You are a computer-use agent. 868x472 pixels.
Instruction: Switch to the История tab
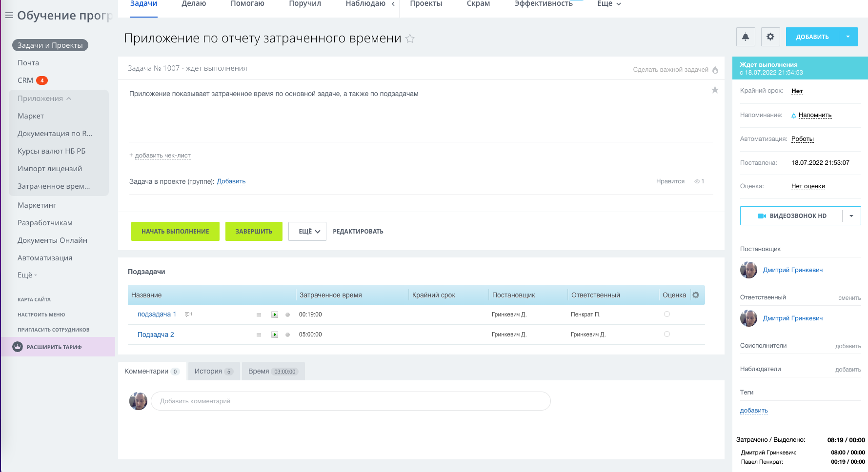214,371
